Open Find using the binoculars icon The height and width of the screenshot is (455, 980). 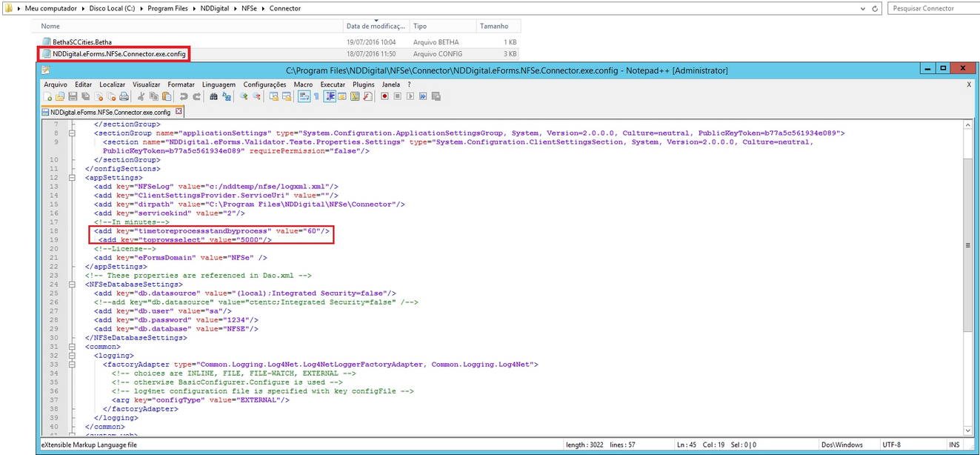pyautogui.click(x=214, y=96)
